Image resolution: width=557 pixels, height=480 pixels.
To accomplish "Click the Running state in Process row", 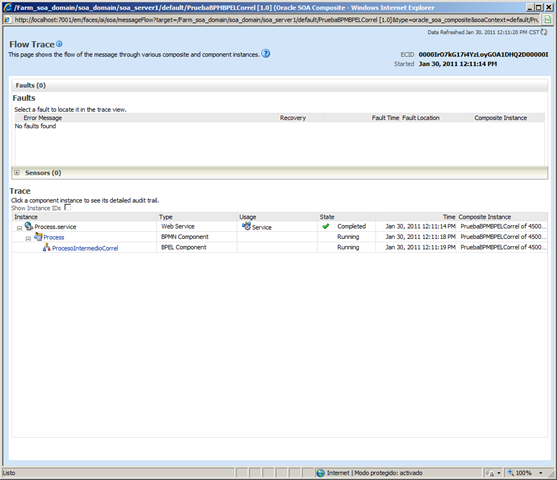I will coord(348,237).
